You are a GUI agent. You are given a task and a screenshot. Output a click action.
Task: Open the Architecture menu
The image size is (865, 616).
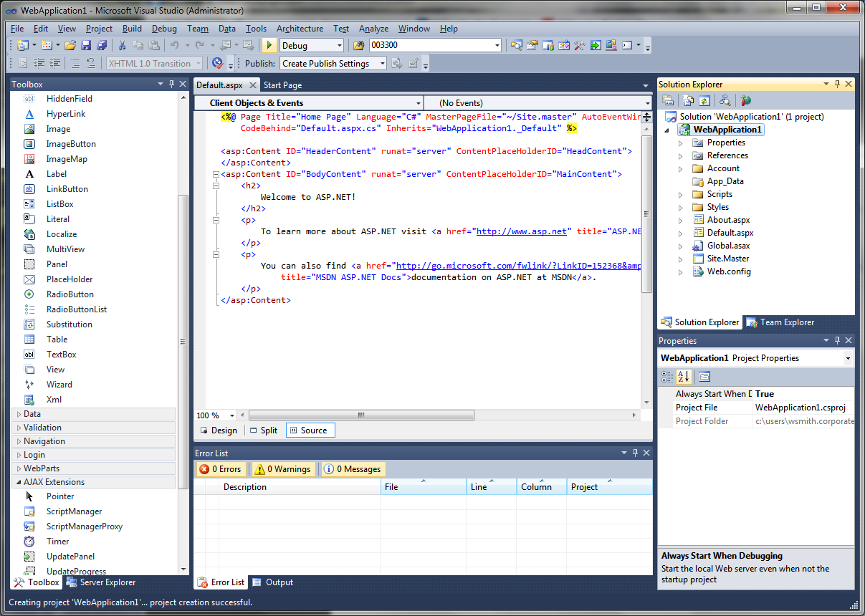coord(300,29)
